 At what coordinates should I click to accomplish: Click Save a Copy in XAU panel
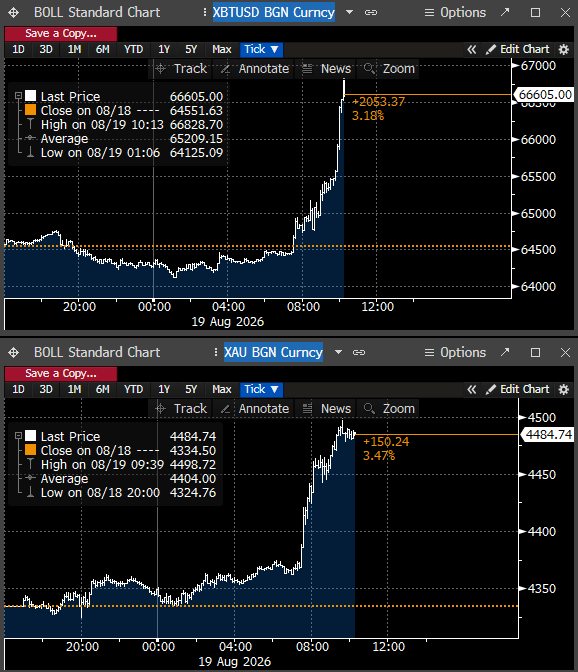coord(61,373)
